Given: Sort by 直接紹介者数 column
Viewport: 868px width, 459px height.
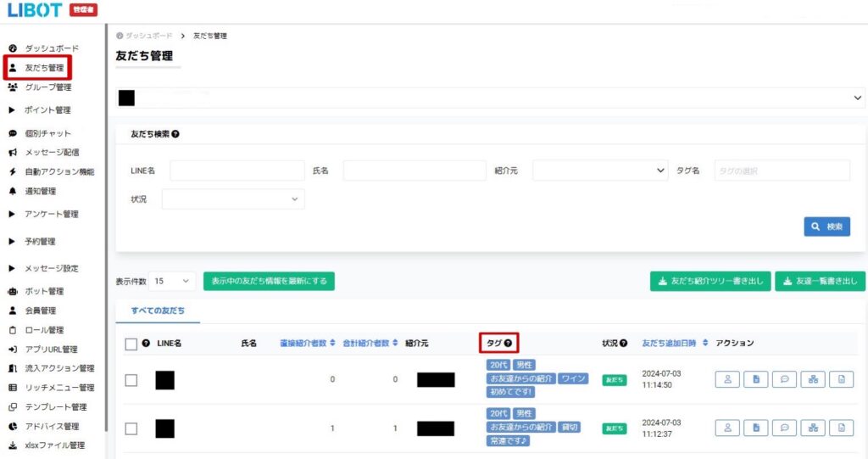Looking at the screenshot, I should [307, 343].
